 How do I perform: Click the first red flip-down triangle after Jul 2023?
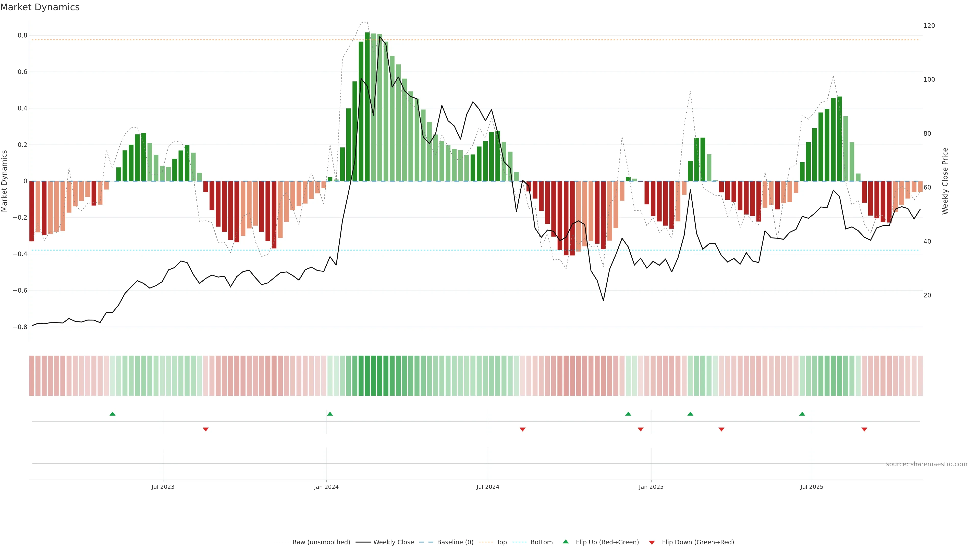206,429
